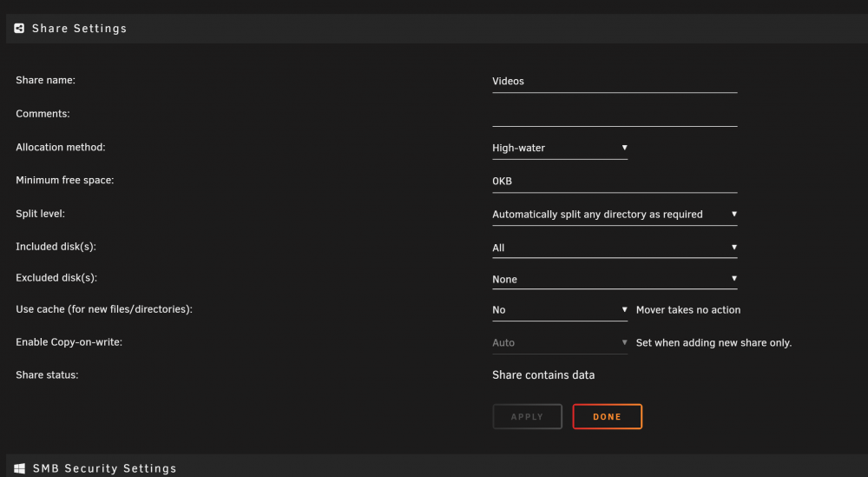Click the Excluded disk(s) dropdown arrow
Screen dimensions: 868x477
(x=734, y=278)
